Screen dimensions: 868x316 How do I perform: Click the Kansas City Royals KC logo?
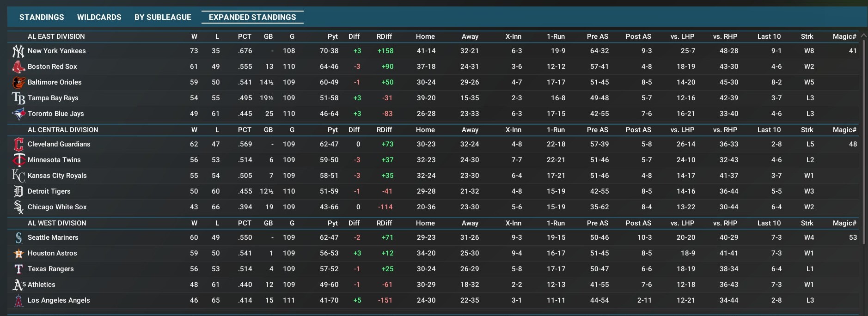click(x=18, y=176)
